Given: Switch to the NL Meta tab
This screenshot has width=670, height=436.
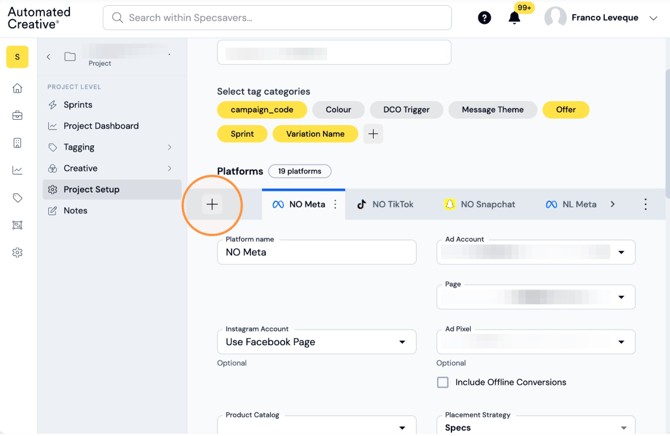Looking at the screenshot, I should pos(571,204).
